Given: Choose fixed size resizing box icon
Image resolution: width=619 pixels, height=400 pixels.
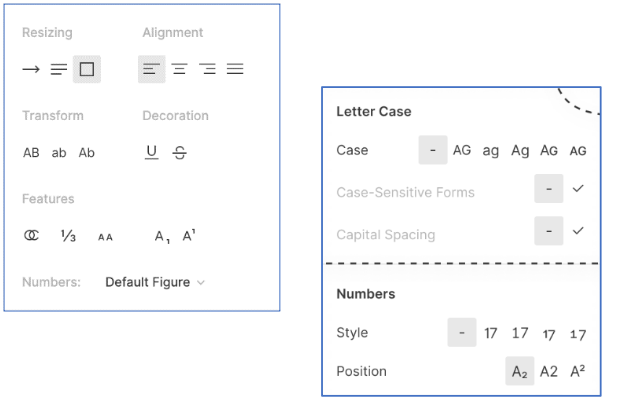Looking at the screenshot, I should [x=87, y=70].
